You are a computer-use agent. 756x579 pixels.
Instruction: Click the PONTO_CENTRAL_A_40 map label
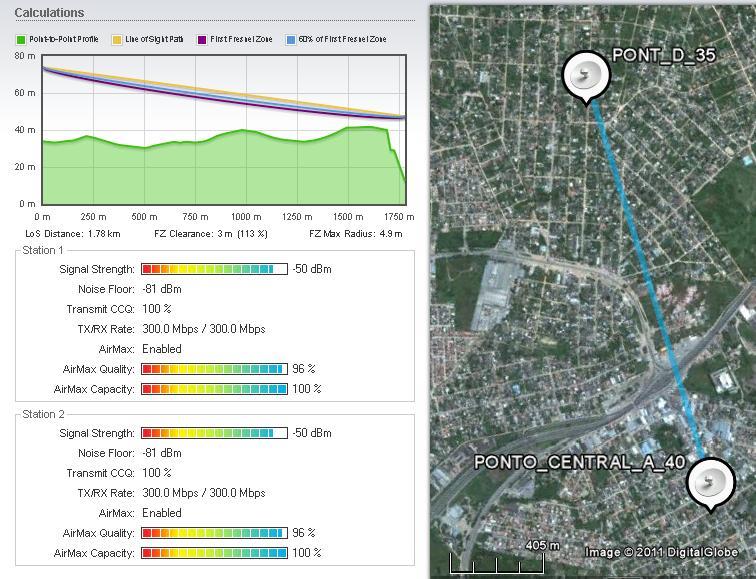pos(579,462)
